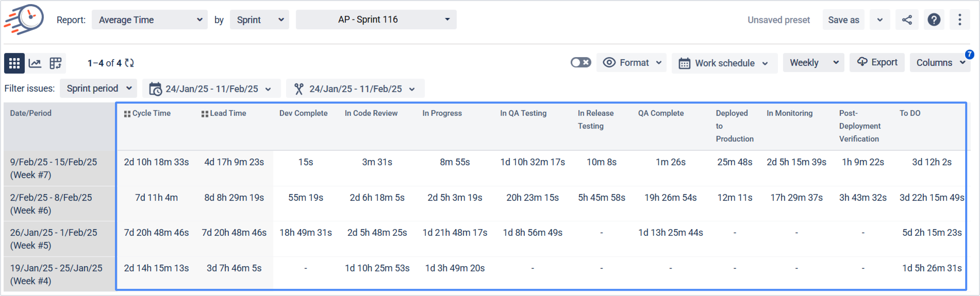Image resolution: width=980 pixels, height=296 pixels.
Task: Expand the Average Time report dropdown
Action: [x=149, y=20]
